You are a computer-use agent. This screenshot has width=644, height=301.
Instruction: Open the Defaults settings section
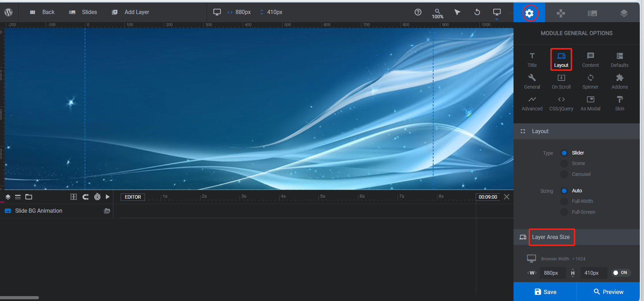coord(619,60)
